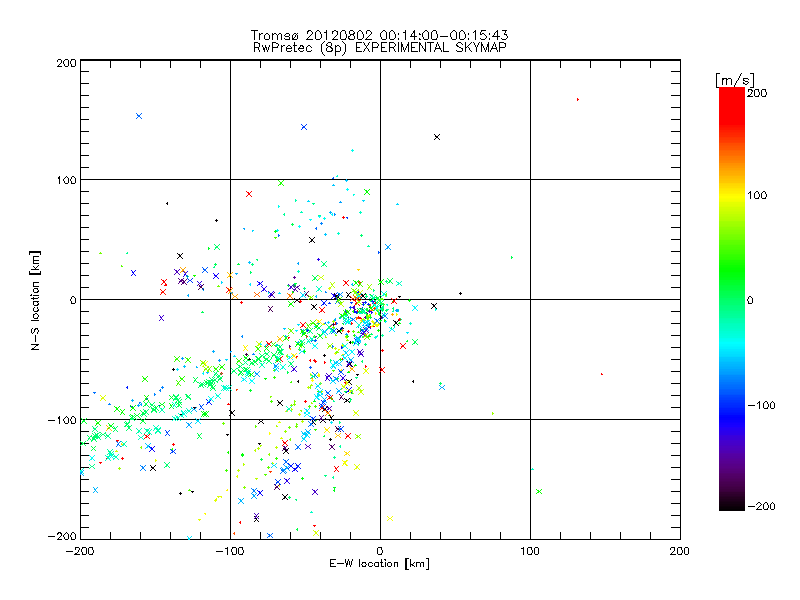Click the colorbar label '-200' at bottom

(761, 506)
